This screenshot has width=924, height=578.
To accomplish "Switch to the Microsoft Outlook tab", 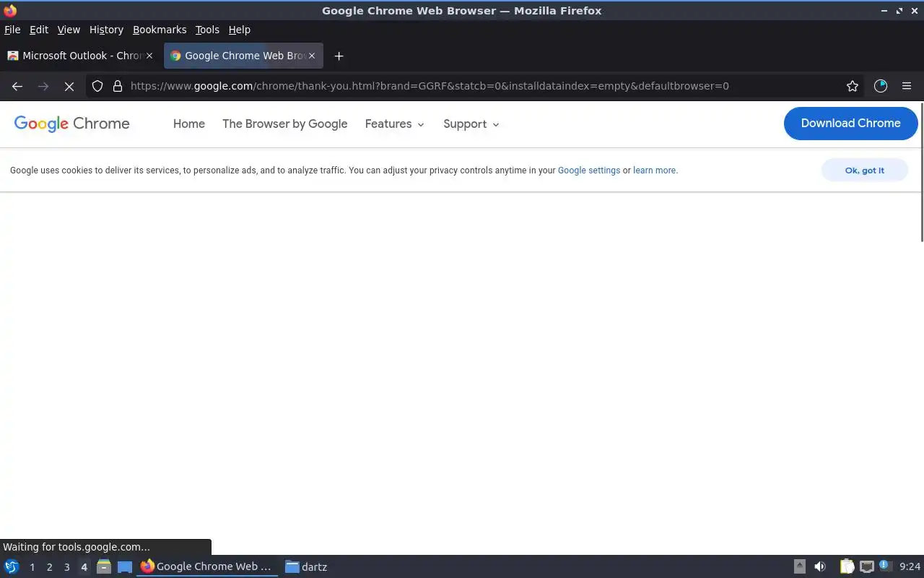I will pos(80,56).
